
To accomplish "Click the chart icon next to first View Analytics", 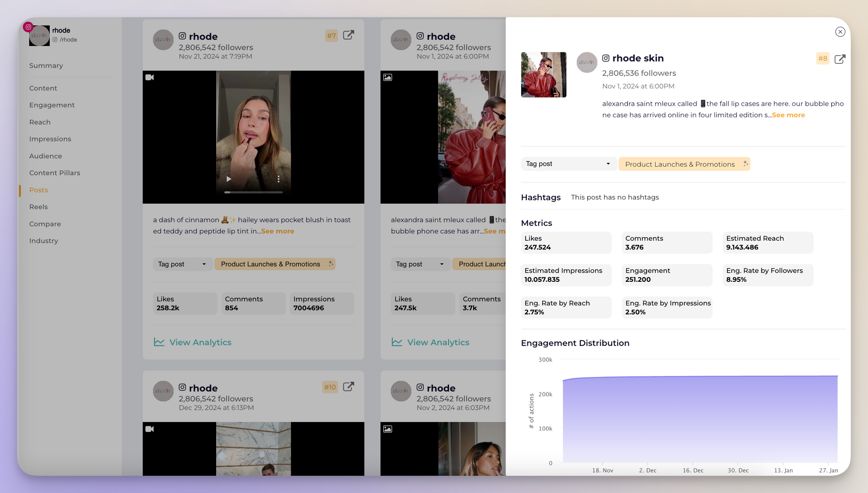I will pos(159,342).
